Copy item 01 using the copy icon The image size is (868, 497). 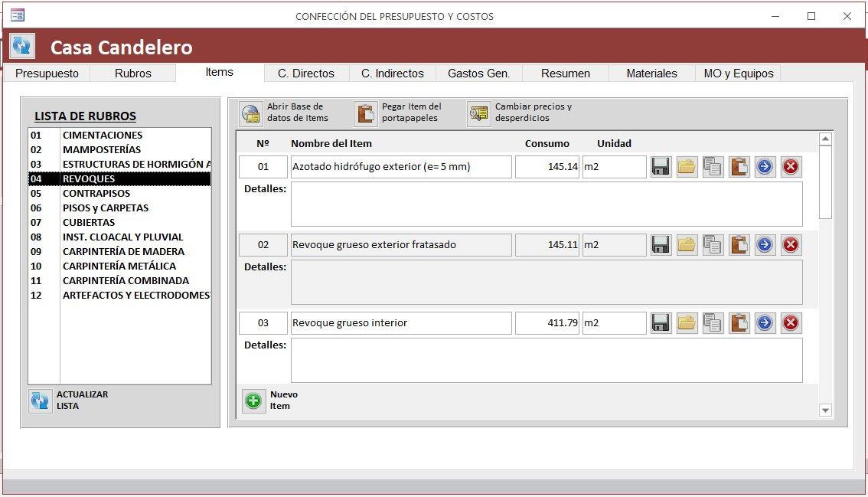713,167
